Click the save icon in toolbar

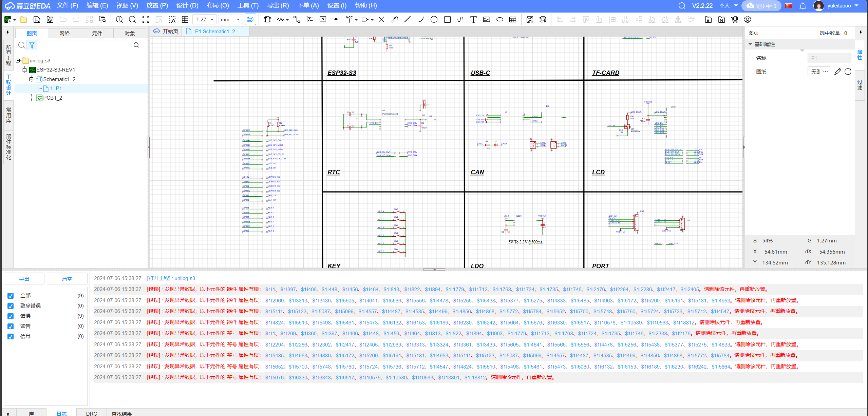(37, 20)
